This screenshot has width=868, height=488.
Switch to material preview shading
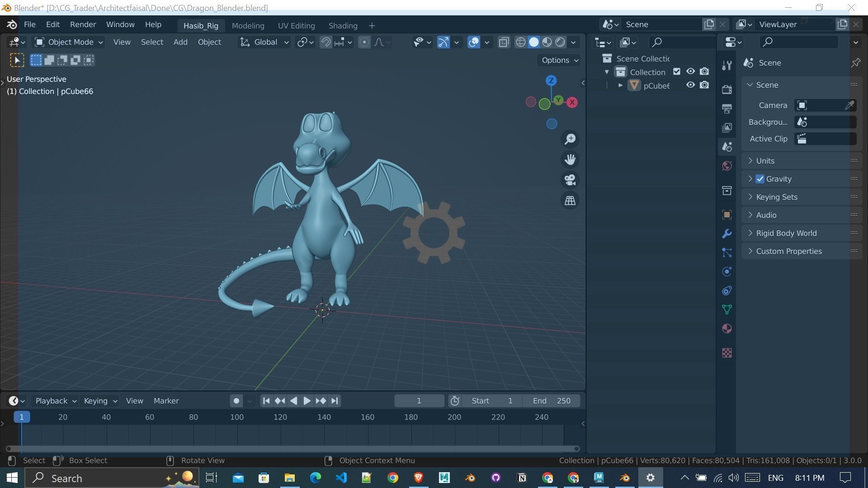(547, 42)
